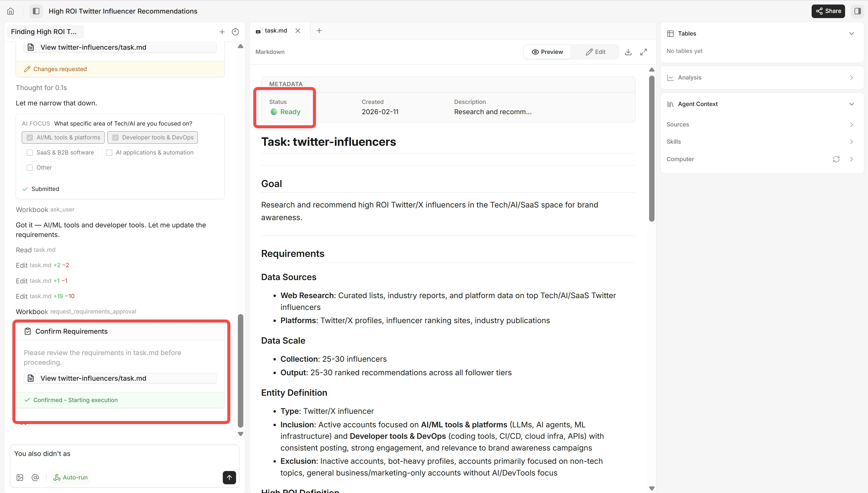
Task: Start a new chat with plus icon
Action: click(222, 32)
